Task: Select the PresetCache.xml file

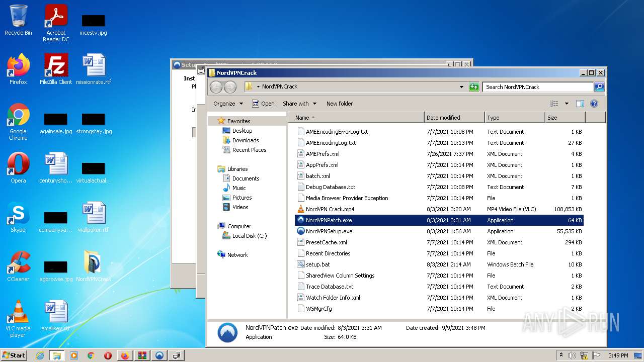Action: click(x=439, y=242)
